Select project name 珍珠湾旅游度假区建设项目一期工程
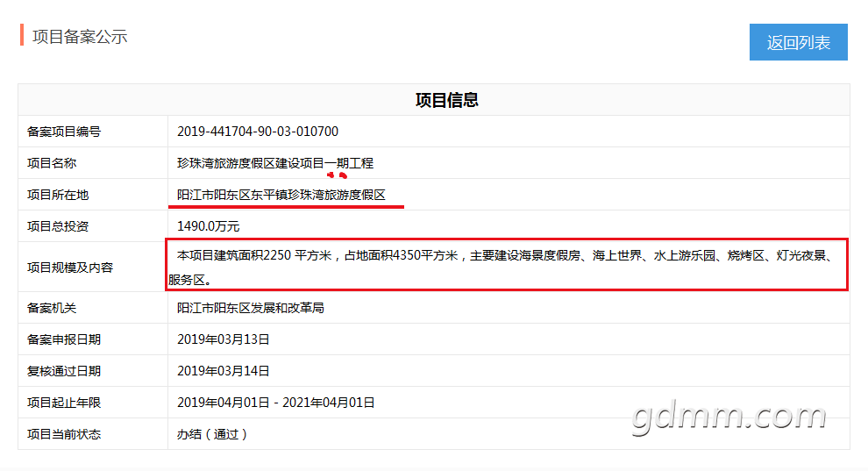 point(275,163)
